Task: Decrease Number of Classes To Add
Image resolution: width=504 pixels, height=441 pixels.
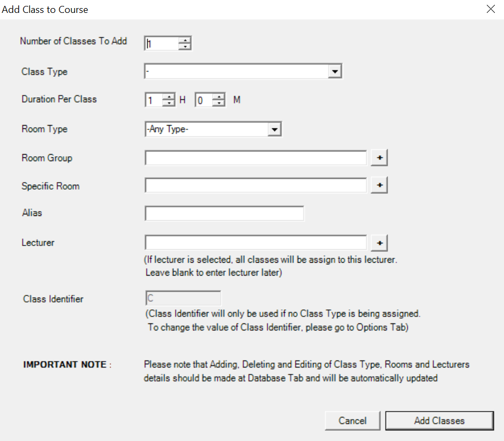Action: 185,47
